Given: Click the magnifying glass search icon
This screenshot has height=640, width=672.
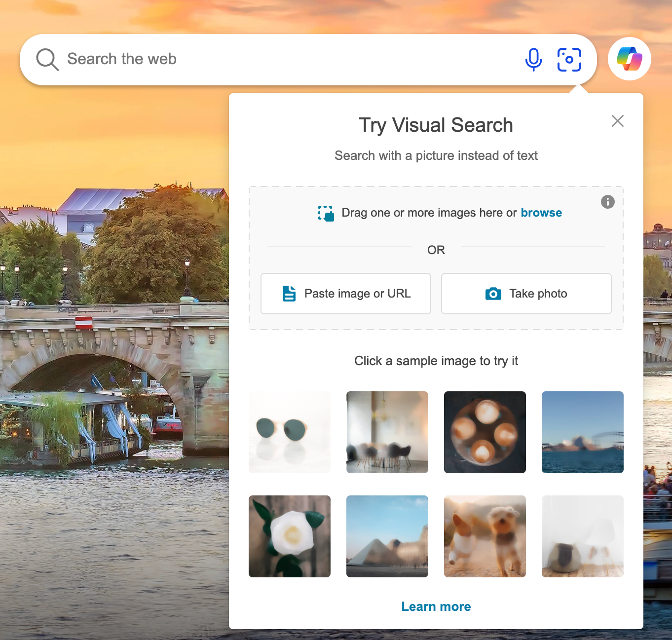Looking at the screenshot, I should tap(47, 60).
